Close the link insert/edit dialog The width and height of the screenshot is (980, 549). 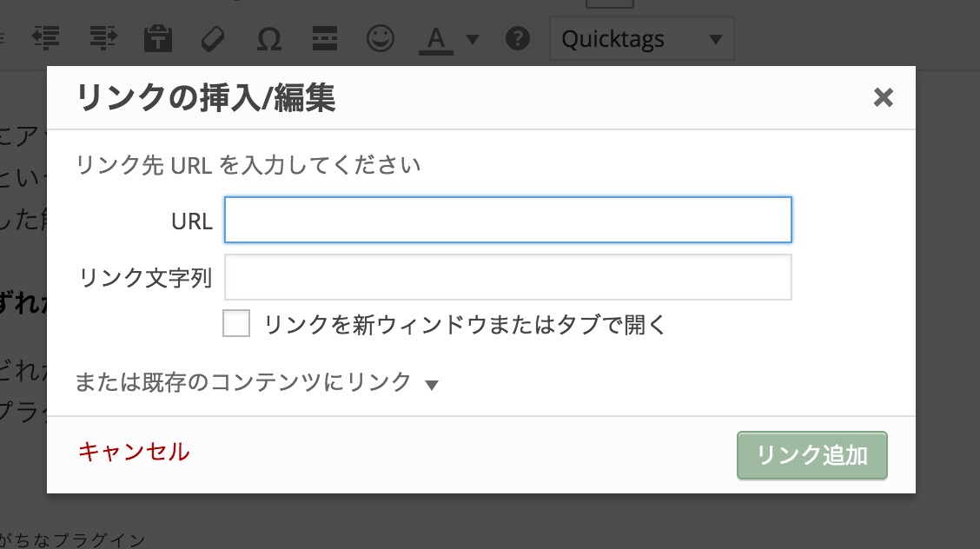coord(883,97)
